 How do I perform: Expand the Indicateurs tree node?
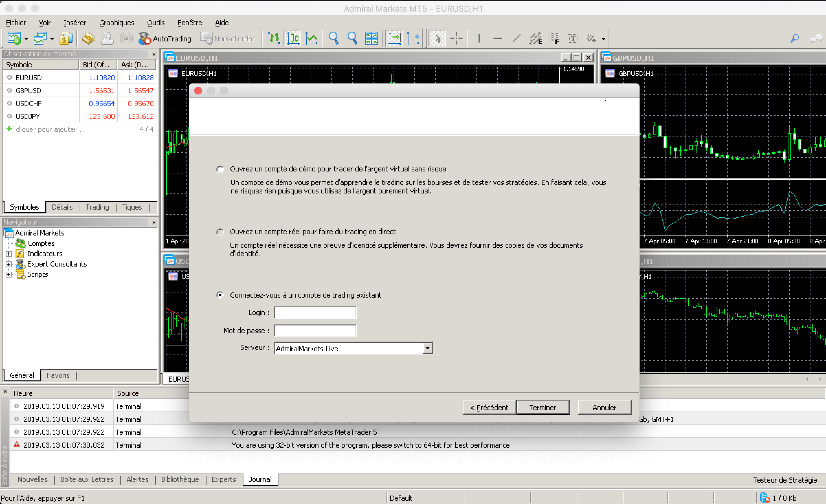(9, 254)
